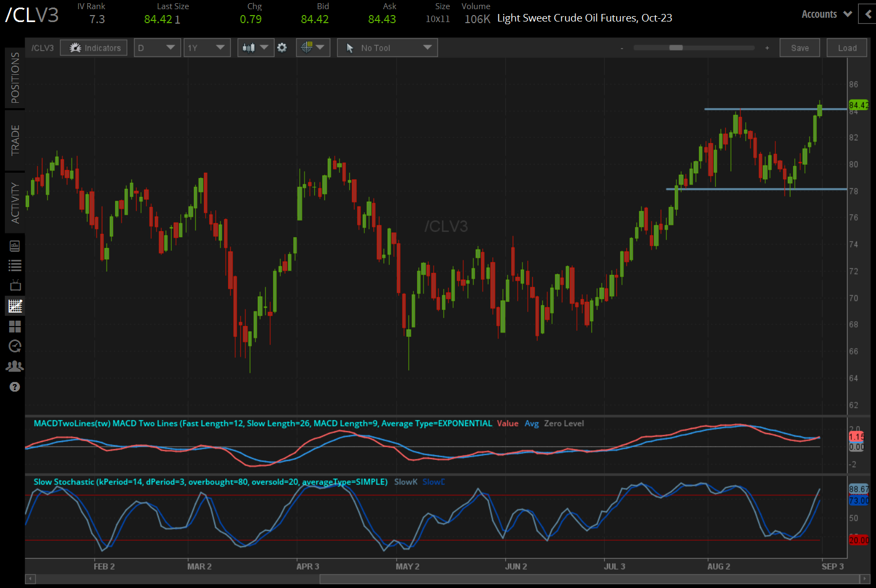This screenshot has width=876, height=588.
Task: Click the Save button
Action: pos(800,48)
